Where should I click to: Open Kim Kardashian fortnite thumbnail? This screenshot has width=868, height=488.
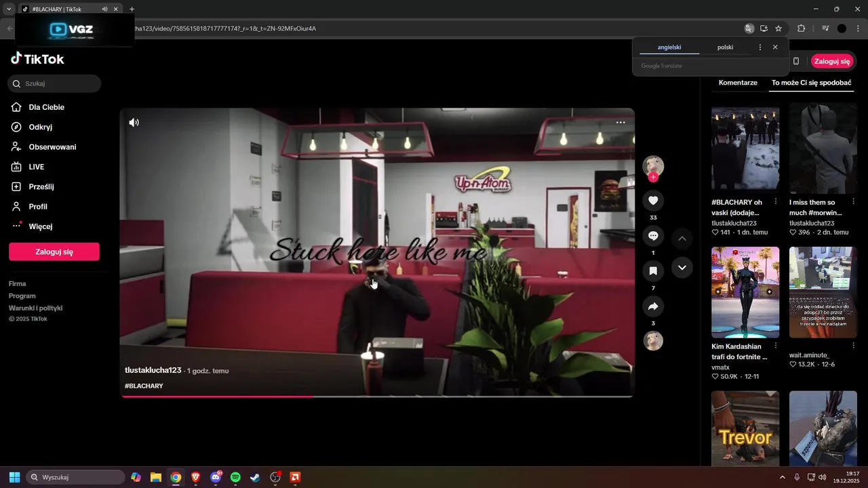[745, 292]
